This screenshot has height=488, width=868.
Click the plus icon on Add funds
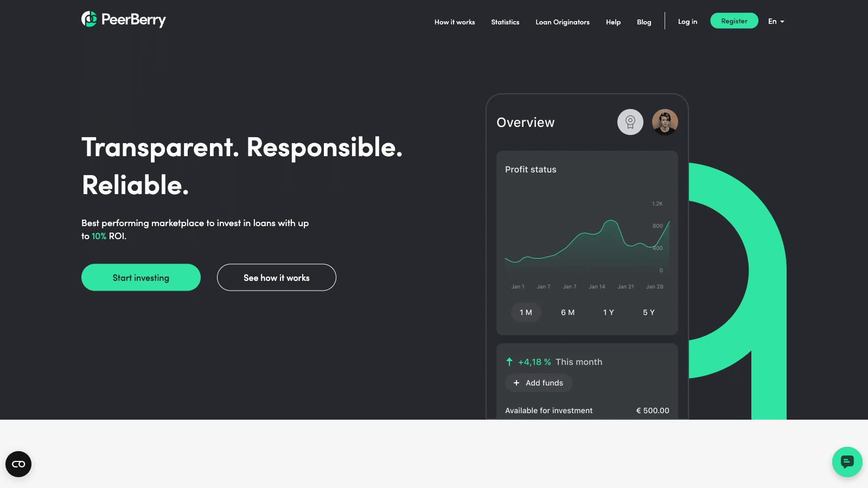(x=515, y=383)
